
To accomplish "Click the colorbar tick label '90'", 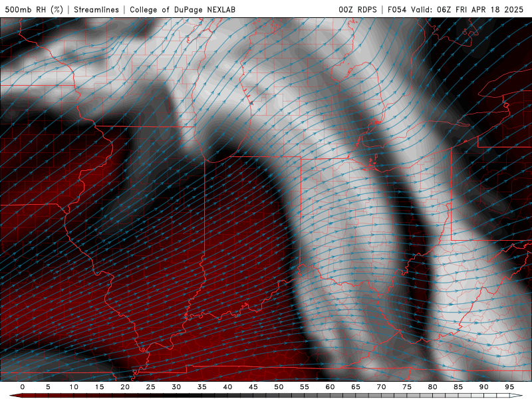I will click(484, 387).
